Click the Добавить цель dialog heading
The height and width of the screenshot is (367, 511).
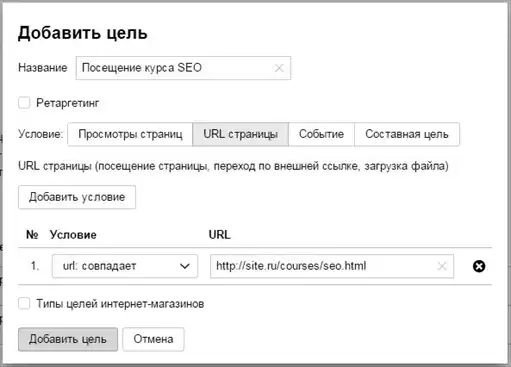pyautogui.click(x=83, y=33)
